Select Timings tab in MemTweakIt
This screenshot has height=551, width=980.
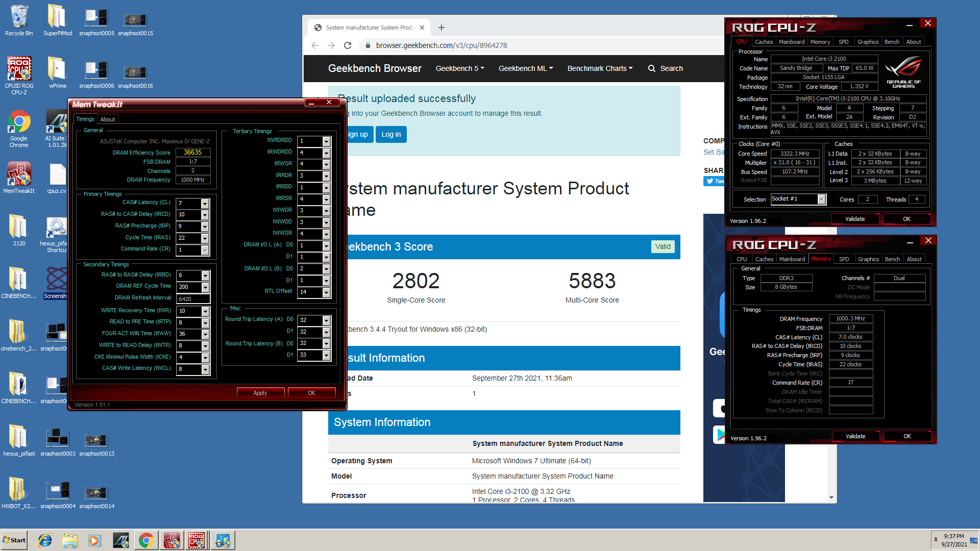click(85, 119)
